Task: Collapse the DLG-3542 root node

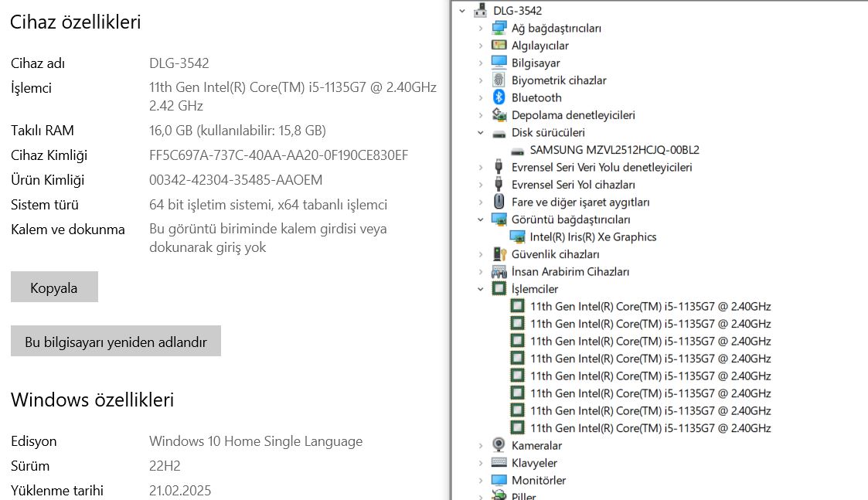Action: (462, 11)
